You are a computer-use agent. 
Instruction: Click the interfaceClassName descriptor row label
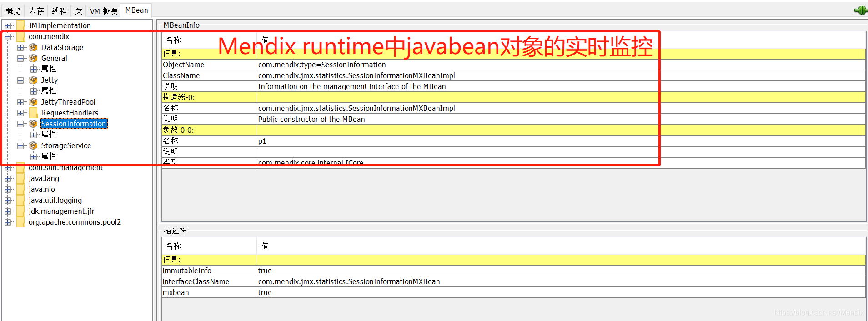click(209, 281)
